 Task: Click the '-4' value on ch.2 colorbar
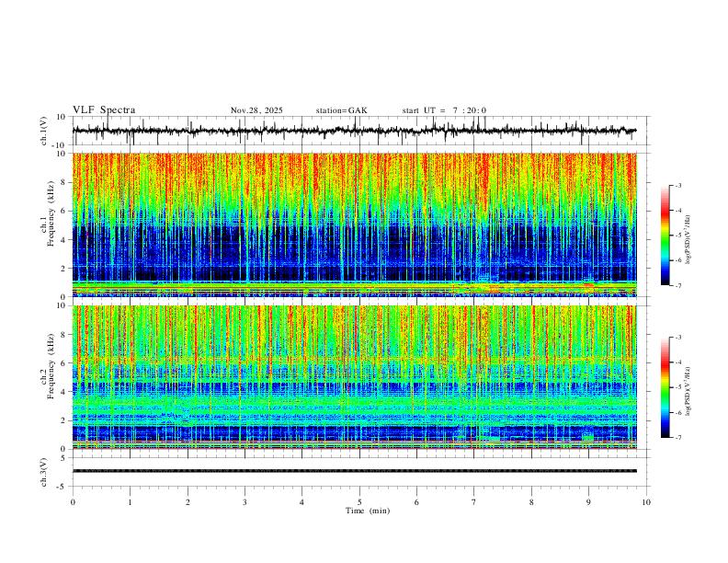(677, 362)
